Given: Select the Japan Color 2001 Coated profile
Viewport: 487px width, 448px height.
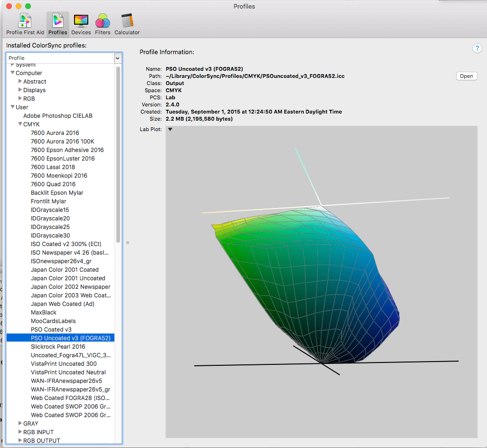Looking at the screenshot, I should tap(67, 269).
